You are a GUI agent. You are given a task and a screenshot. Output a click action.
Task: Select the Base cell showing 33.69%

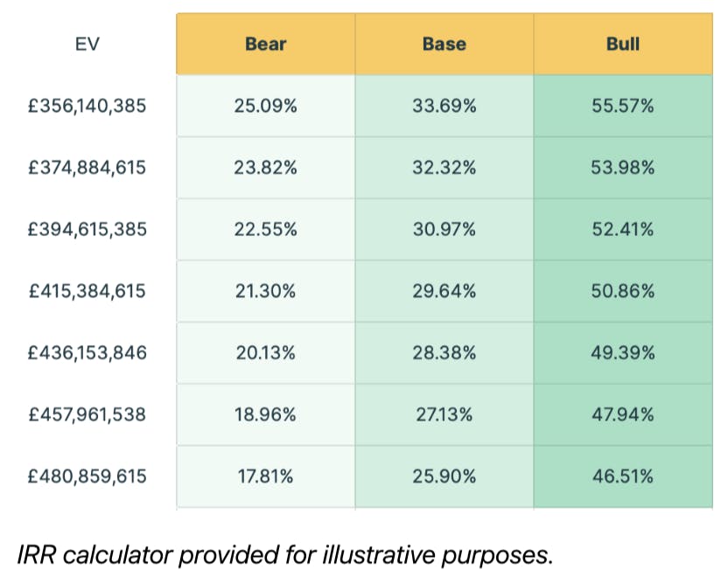point(444,106)
